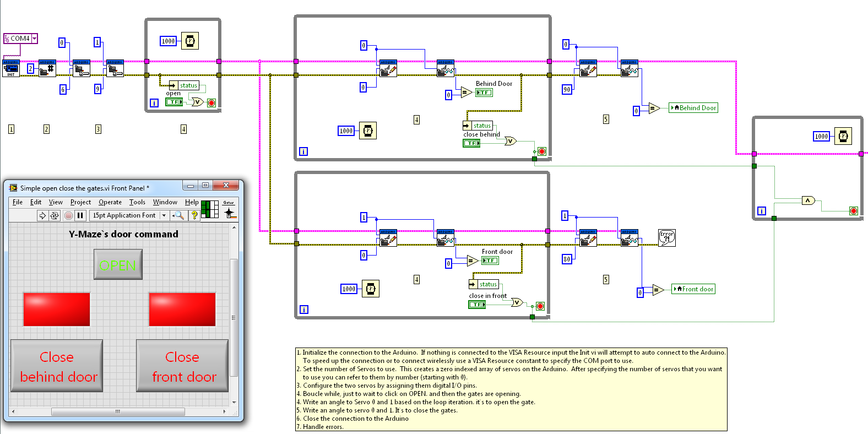The height and width of the screenshot is (434, 868).
Task: Click the OR gate next to close in front terminal
Action: point(517,302)
